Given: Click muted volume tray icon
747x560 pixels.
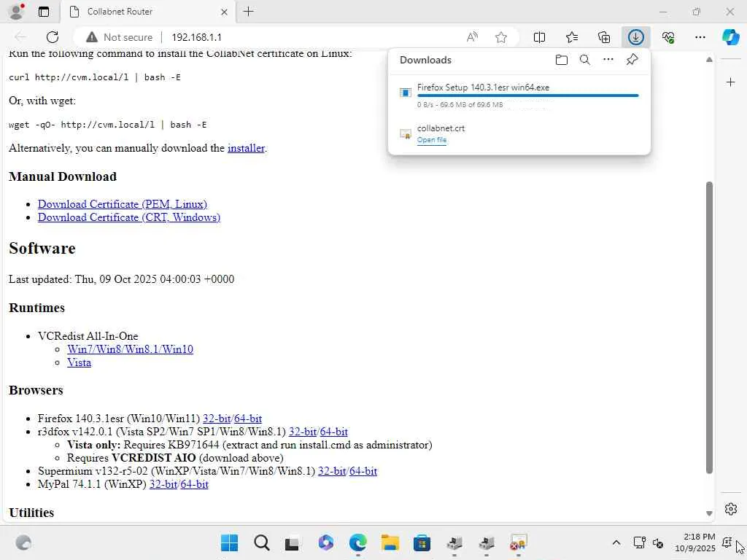Looking at the screenshot, I should (x=658, y=542).
